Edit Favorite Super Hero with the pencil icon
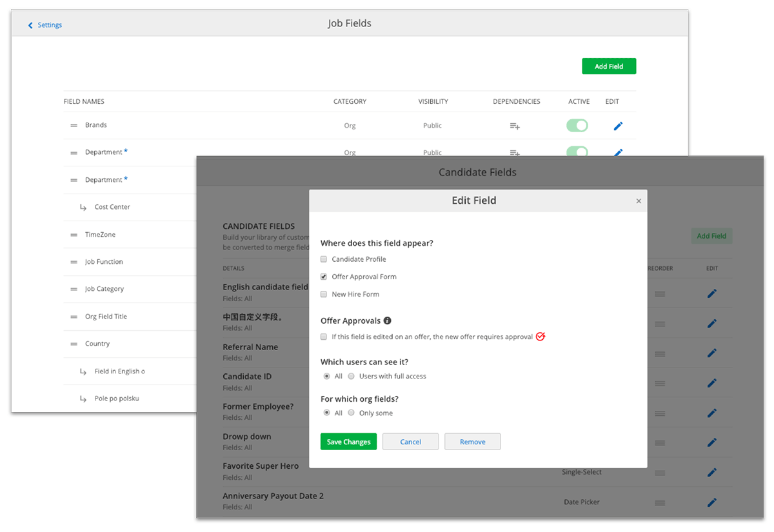Image resolution: width=774 pixels, height=532 pixels. (x=711, y=472)
